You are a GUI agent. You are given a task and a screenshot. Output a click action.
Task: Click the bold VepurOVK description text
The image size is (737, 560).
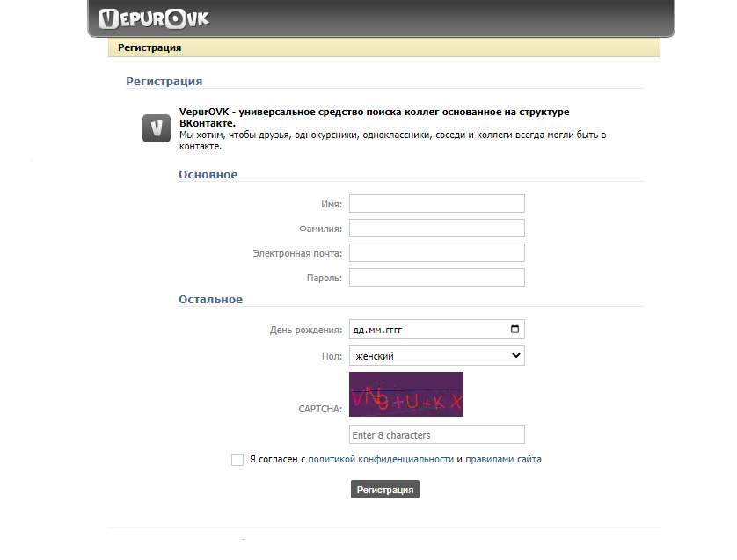374,117
